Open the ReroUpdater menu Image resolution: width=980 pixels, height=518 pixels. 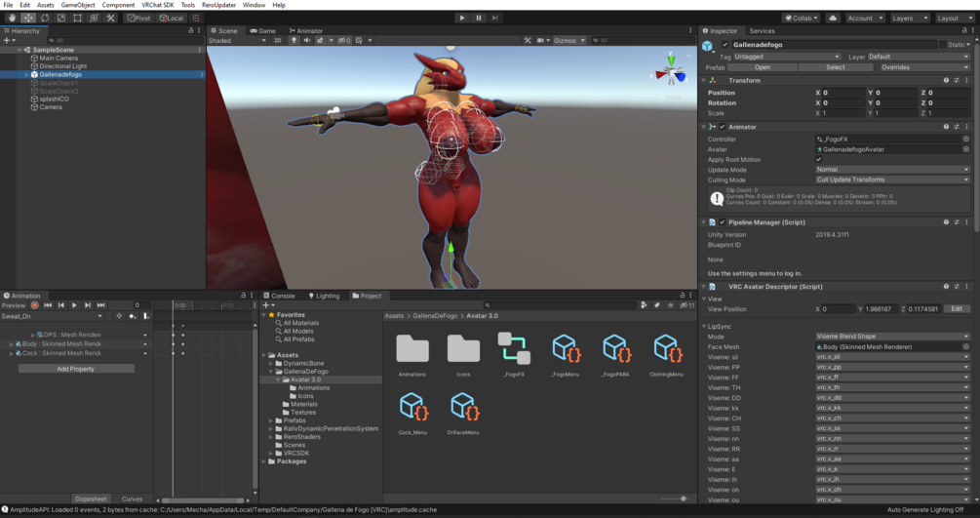[218, 5]
